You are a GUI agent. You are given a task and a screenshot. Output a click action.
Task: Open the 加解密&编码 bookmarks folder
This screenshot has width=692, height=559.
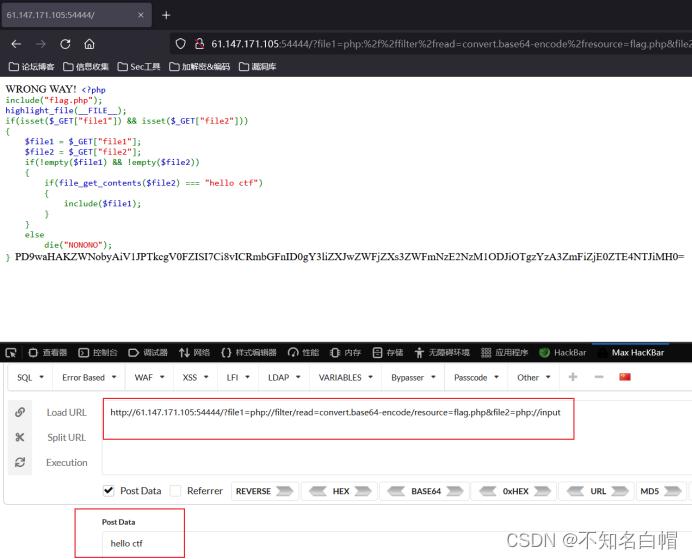[x=199, y=67]
